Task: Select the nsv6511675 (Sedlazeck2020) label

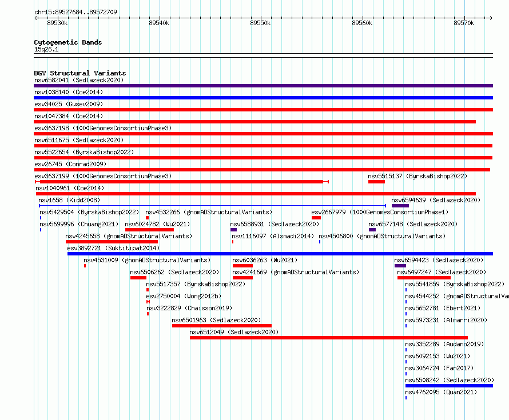Action: 79,140
